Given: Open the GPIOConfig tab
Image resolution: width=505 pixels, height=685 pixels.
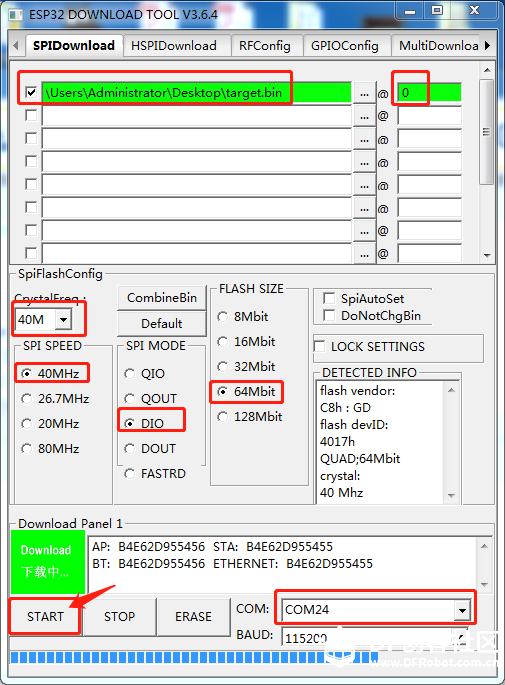Looking at the screenshot, I should (x=345, y=45).
